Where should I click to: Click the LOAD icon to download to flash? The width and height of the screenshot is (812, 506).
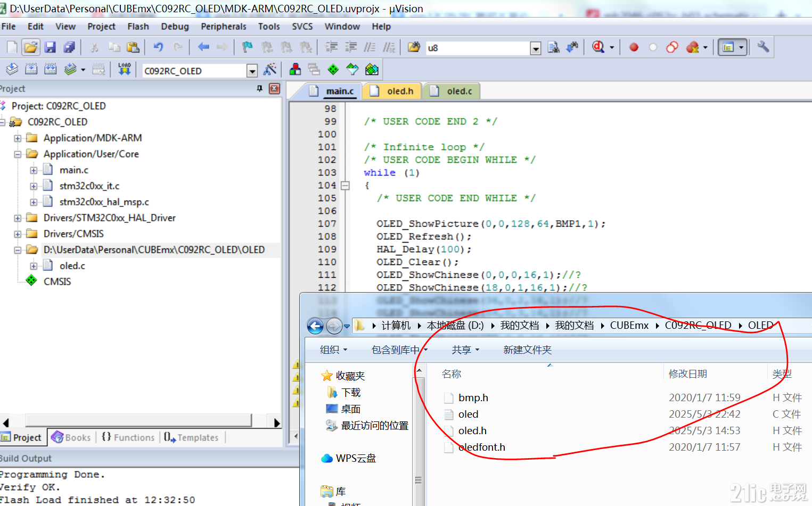coord(124,69)
